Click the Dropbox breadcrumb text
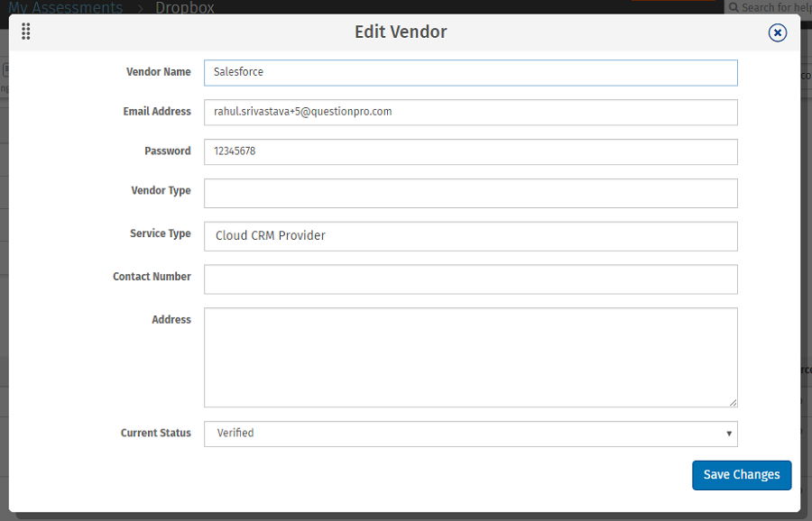 185,7
